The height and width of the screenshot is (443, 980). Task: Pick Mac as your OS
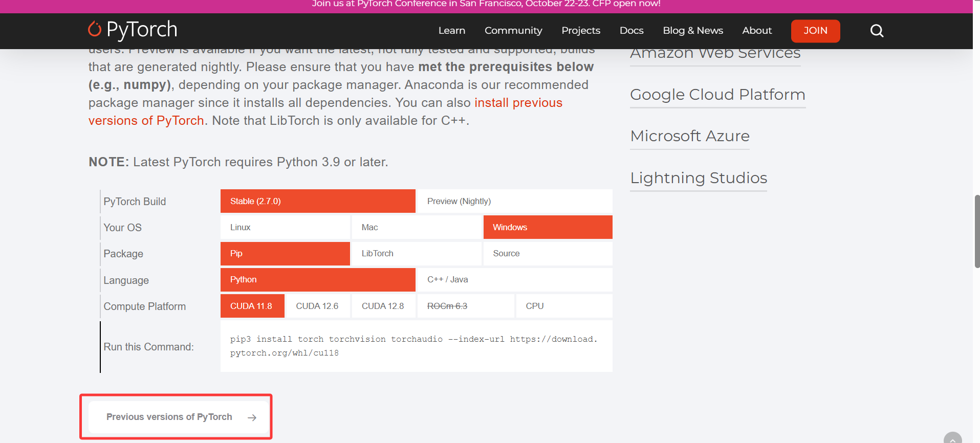416,227
